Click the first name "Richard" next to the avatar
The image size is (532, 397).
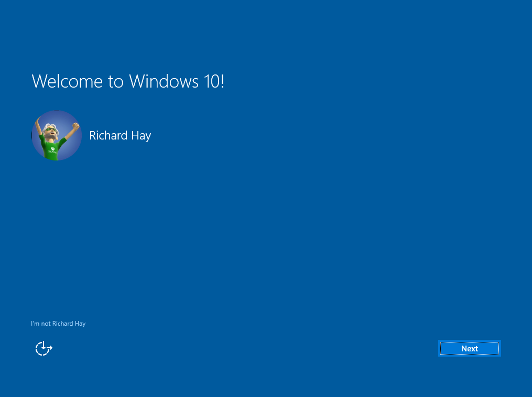pyautogui.click(x=108, y=135)
